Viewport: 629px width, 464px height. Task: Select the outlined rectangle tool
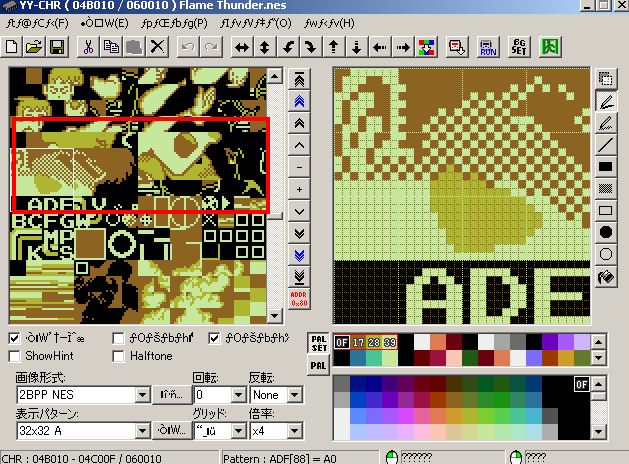(x=606, y=211)
